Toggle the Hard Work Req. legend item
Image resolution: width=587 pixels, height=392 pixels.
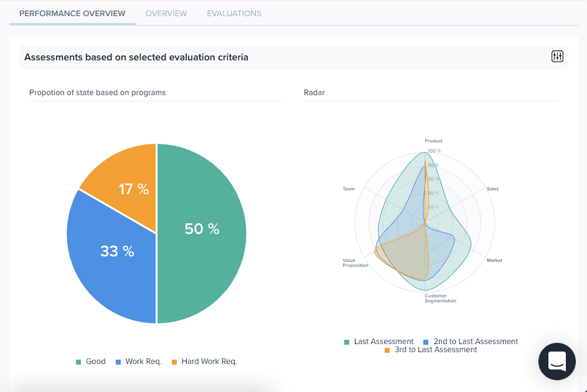(x=204, y=362)
